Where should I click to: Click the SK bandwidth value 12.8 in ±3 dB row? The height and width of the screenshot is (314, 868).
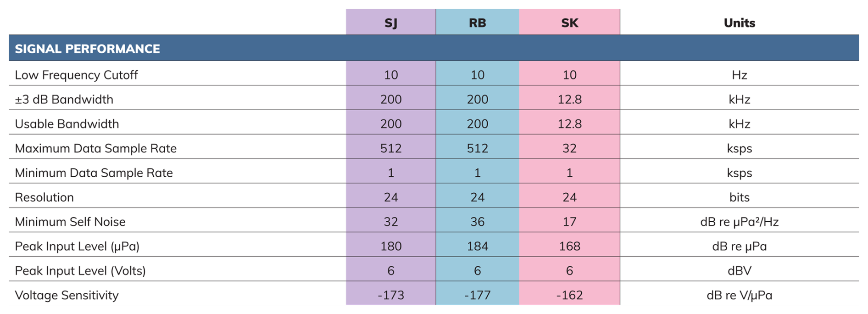click(x=569, y=99)
